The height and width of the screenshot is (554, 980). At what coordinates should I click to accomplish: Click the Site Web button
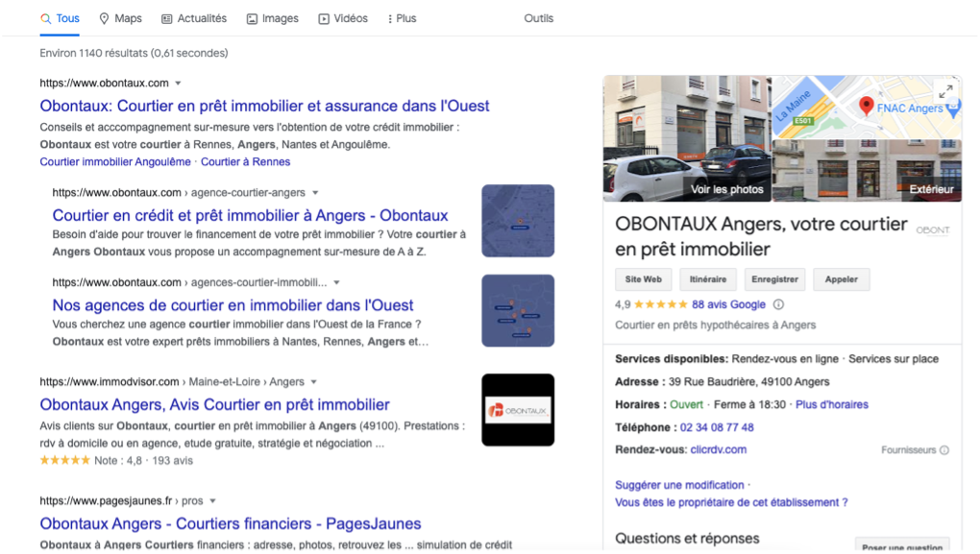click(x=644, y=279)
